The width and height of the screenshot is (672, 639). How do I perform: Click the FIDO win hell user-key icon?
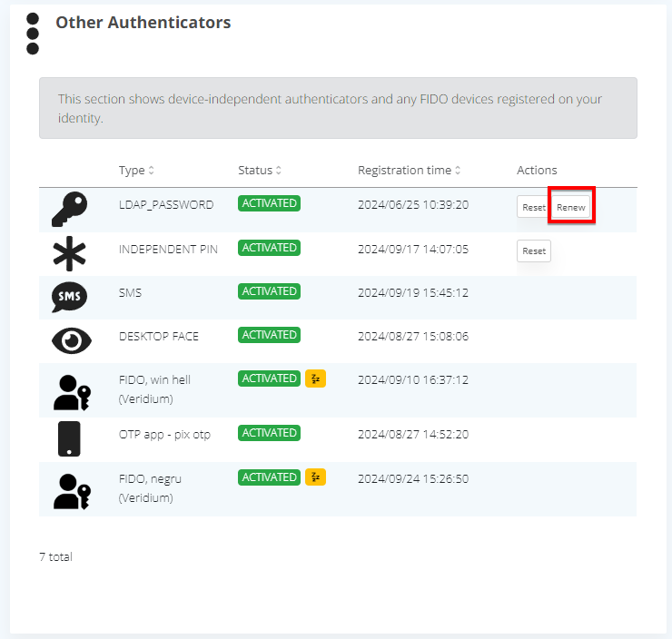[x=71, y=392]
